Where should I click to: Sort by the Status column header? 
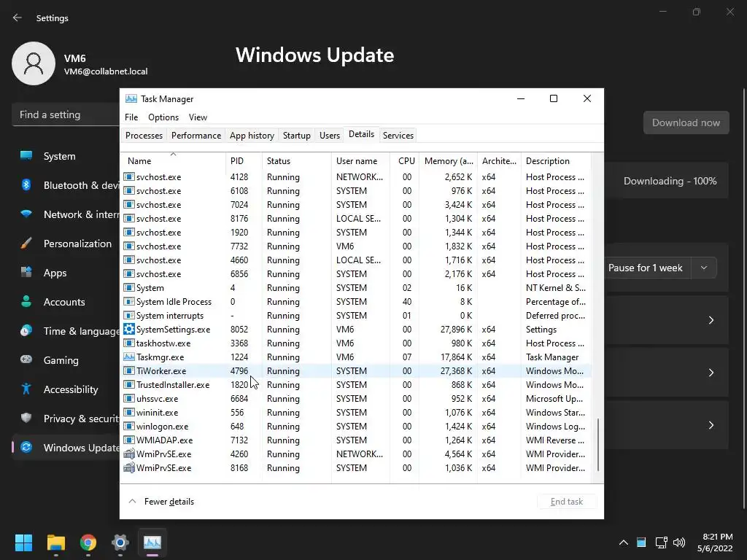pos(296,160)
